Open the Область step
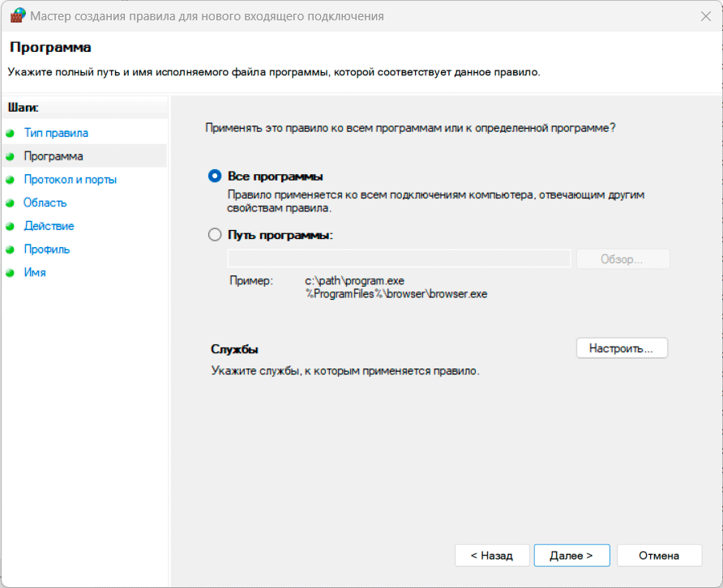The height and width of the screenshot is (588, 723). click(x=45, y=202)
